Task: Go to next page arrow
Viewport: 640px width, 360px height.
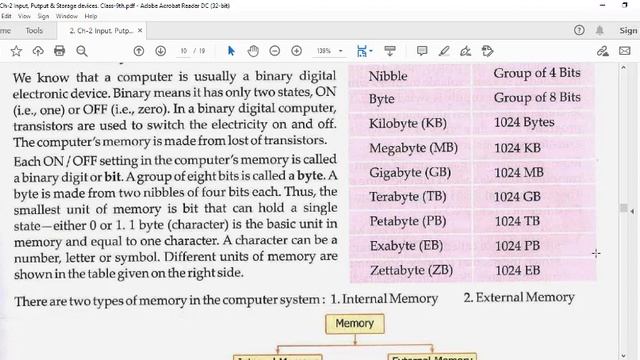Action: (160, 51)
